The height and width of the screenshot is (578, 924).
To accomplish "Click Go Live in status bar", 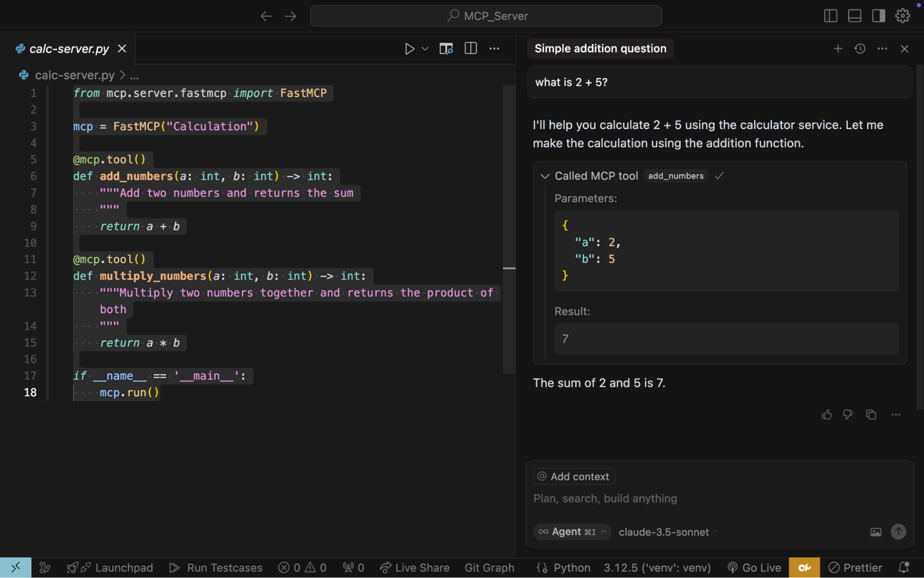I will [x=754, y=567].
